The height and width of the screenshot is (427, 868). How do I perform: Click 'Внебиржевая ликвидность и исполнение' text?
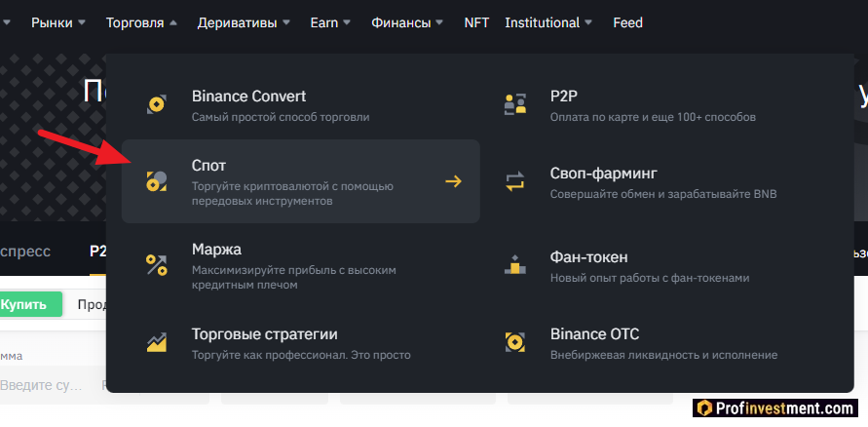664,355
